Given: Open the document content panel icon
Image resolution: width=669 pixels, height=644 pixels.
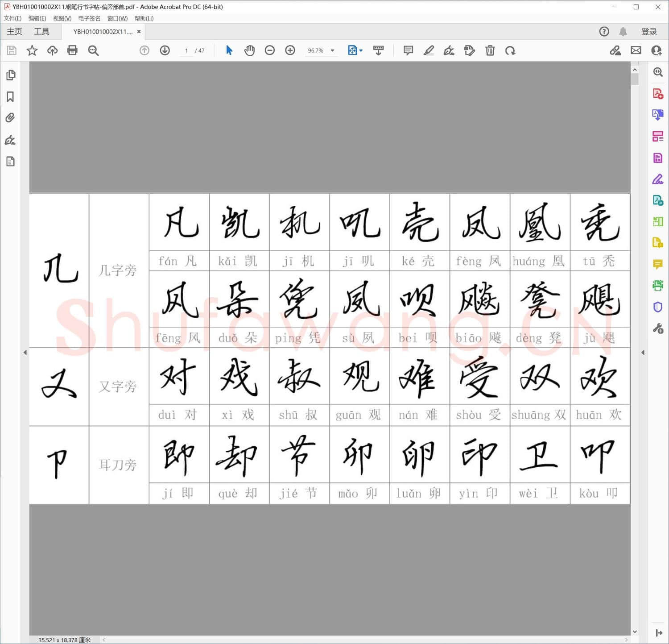Looking at the screenshot, I should tap(11, 162).
